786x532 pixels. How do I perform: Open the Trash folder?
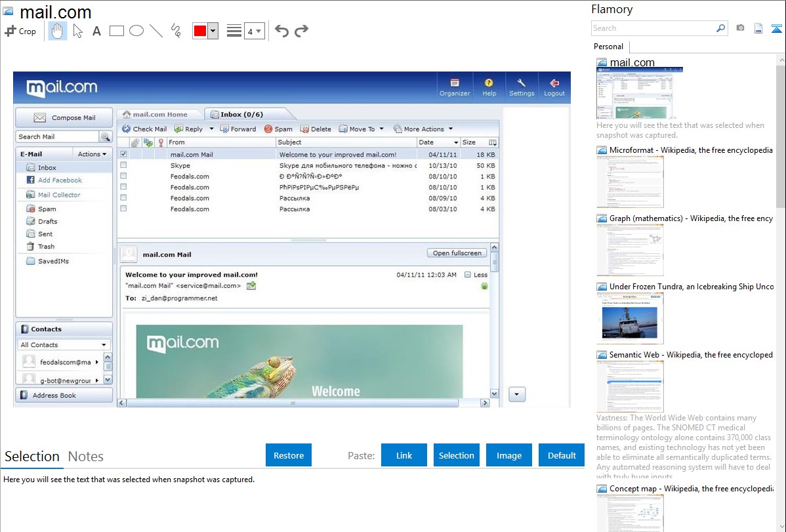[46, 246]
